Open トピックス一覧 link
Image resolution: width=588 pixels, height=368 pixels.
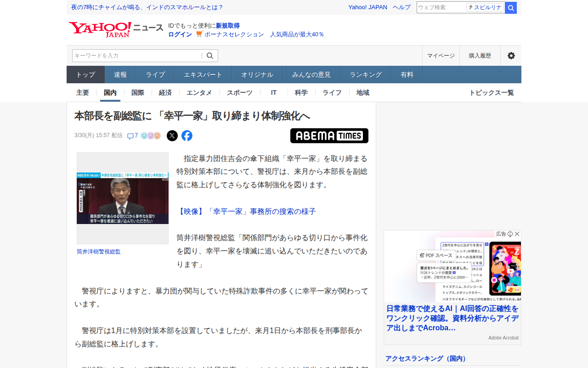click(491, 92)
